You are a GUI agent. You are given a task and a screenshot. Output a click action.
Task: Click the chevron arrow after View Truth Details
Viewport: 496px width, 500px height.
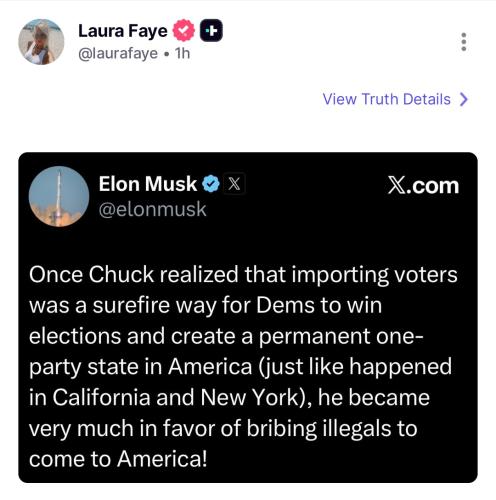[464, 99]
